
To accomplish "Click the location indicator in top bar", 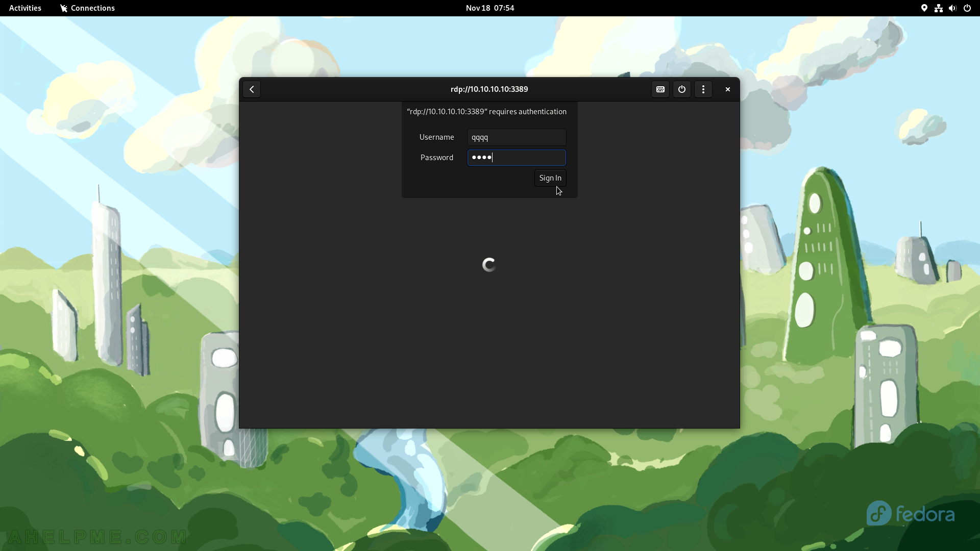I will 924,8.
